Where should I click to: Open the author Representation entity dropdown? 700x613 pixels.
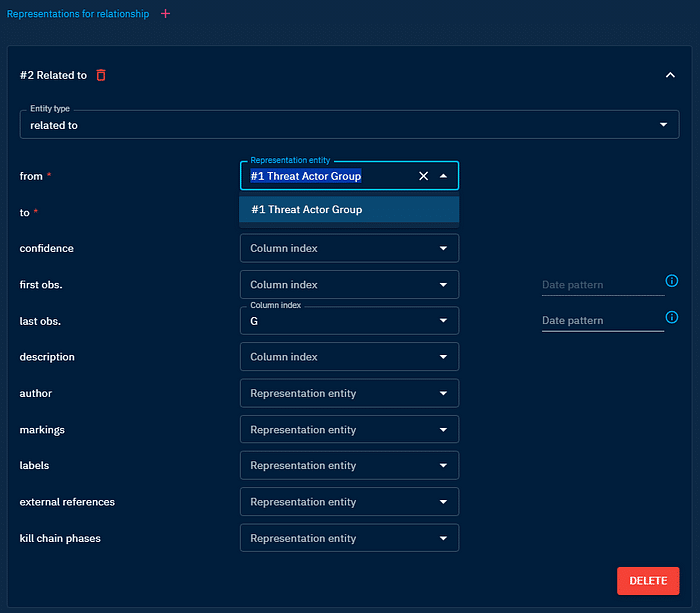349,393
